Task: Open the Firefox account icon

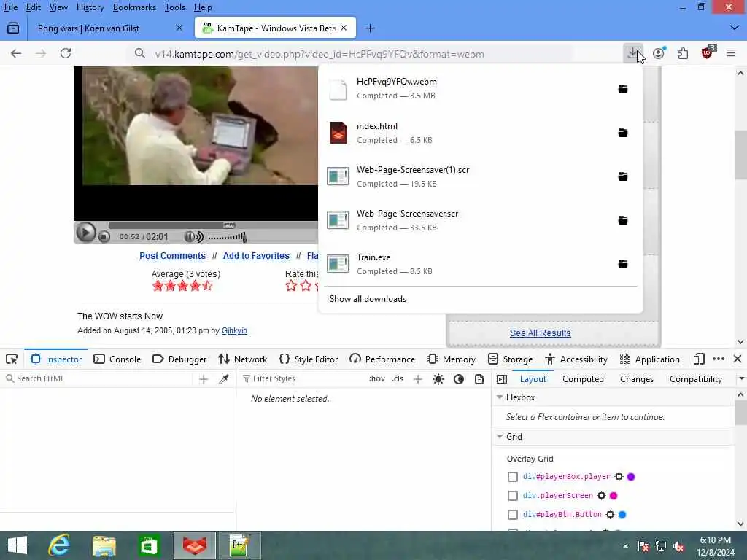Action: 659,53
